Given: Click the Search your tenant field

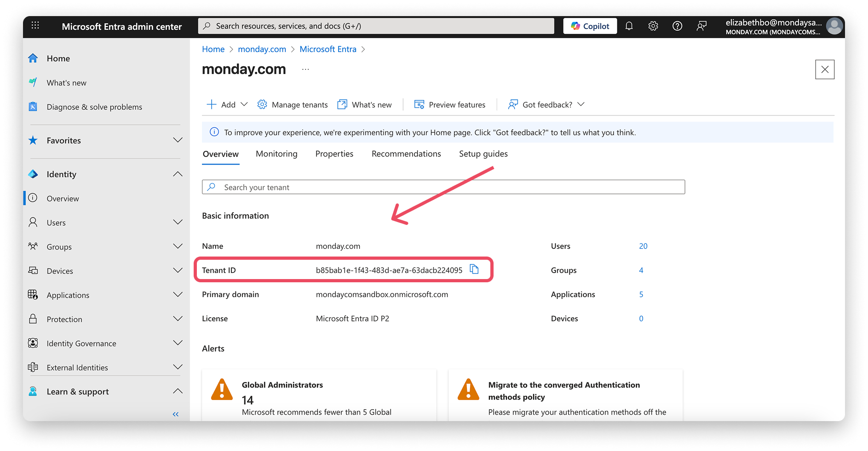Looking at the screenshot, I should click(443, 187).
